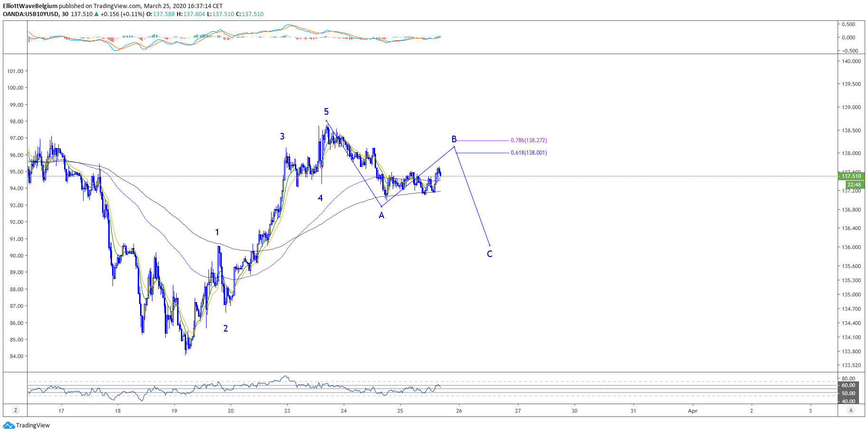
Task: Click the 135.000 price axis label
Action: coord(851,295)
